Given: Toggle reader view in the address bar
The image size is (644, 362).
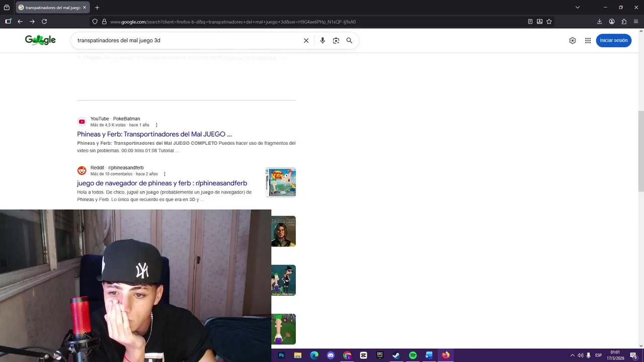Looking at the screenshot, I should tap(530, 22).
